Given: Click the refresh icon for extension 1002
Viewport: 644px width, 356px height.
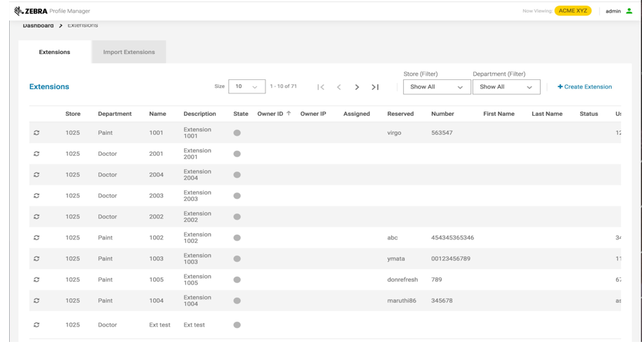Looking at the screenshot, I should tap(37, 237).
